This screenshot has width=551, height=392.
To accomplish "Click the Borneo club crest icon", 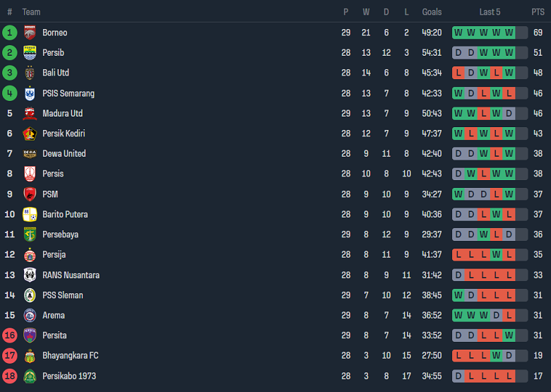I will [30, 32].
